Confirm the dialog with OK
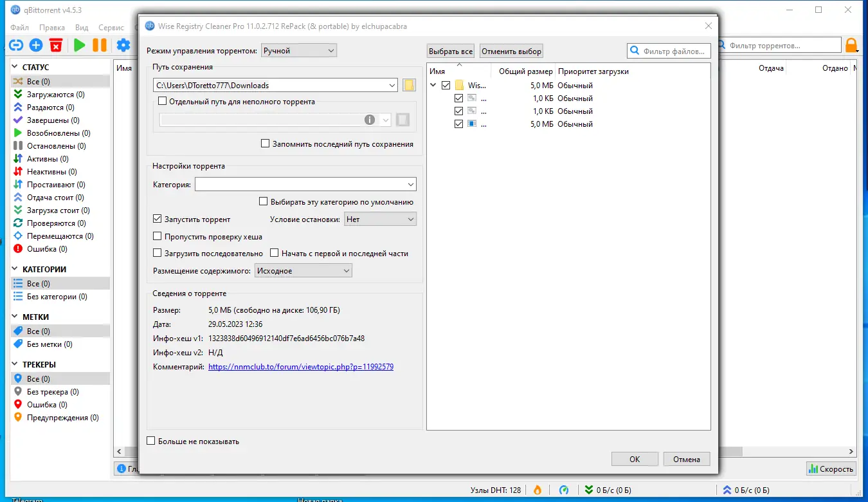This screenshot has height=502, width=868. click(635, 460)
